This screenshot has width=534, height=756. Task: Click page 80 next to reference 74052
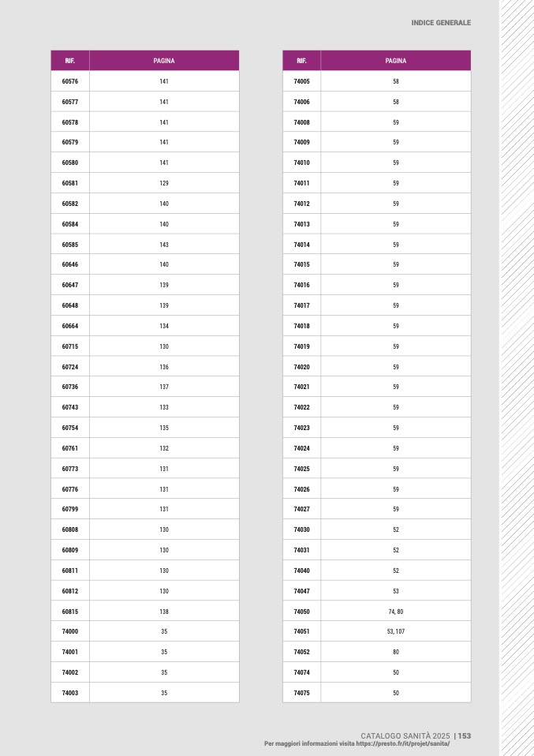tap(396, 652)
